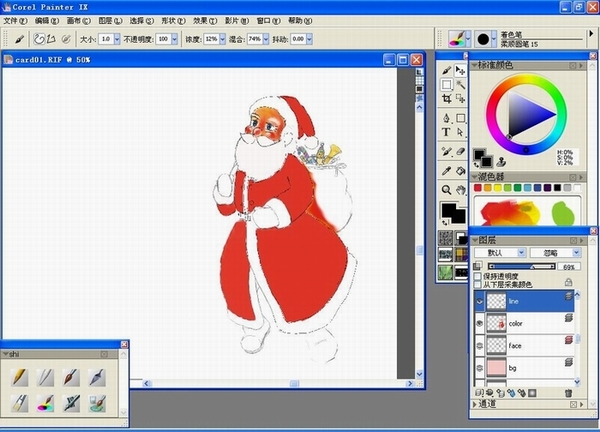Hide the line layer

[480, 301]
